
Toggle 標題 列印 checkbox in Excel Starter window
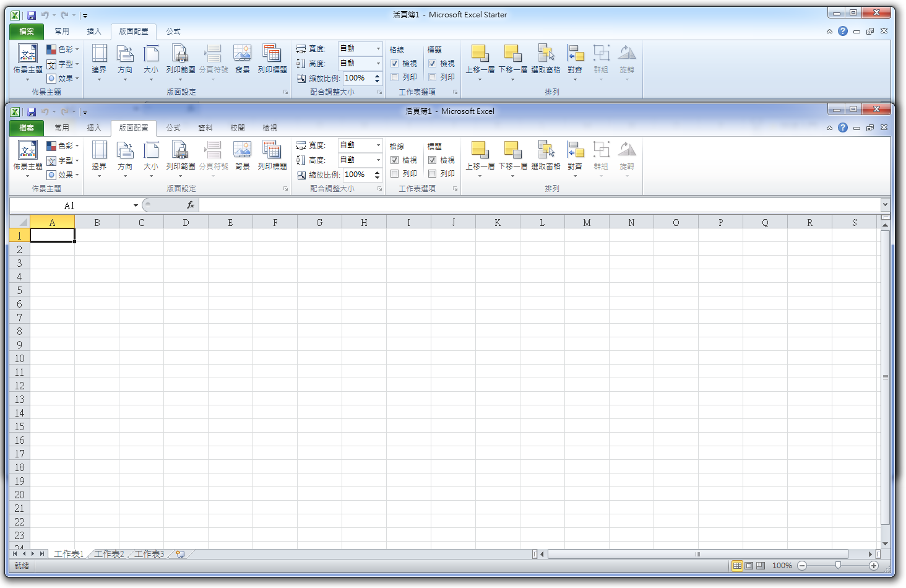(432, 77)
